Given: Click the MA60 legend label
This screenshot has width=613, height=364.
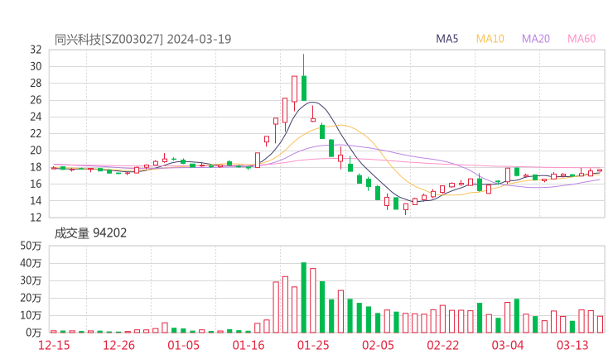Looking at the screenshot, I should [x=582, y=39].
